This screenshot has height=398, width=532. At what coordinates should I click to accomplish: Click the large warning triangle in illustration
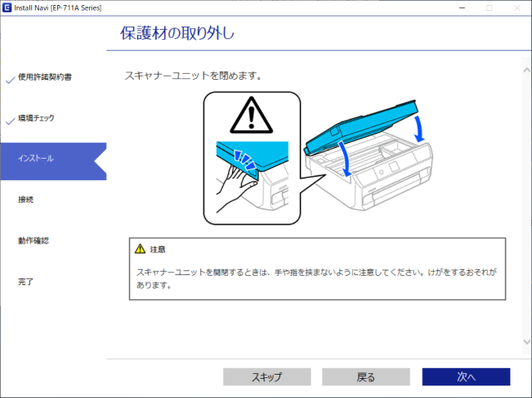pyautogui.click(x=251, y=115)
